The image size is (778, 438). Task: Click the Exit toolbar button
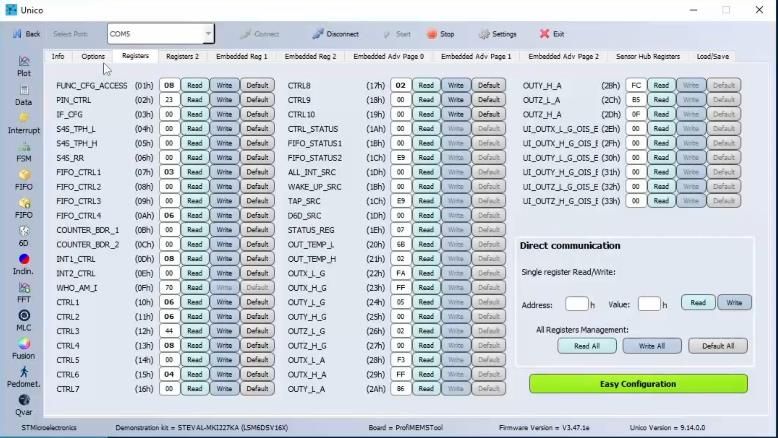coord(552,34)
